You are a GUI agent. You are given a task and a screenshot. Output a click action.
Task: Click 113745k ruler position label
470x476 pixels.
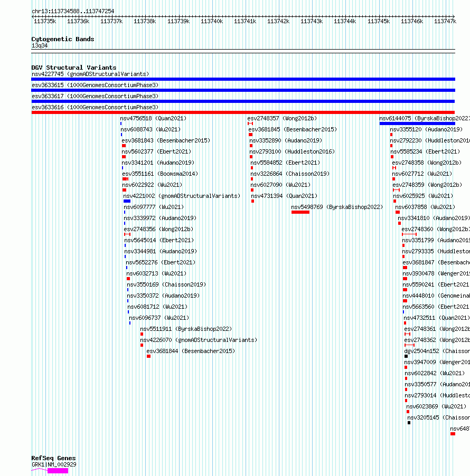[x=379, y=21]
